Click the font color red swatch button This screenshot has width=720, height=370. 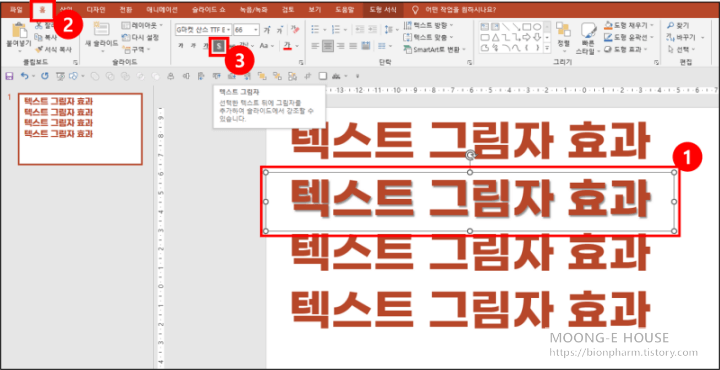click(288, 46)
